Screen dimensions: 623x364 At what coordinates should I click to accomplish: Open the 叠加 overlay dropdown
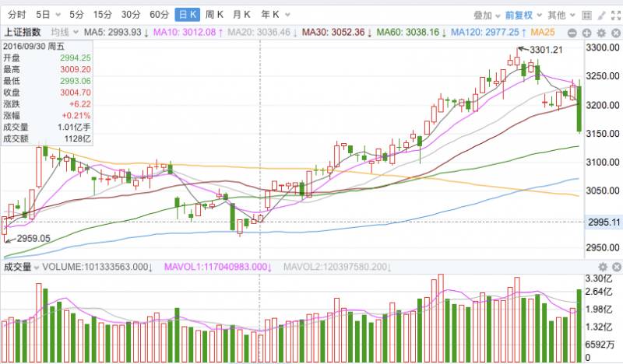(x=487, y=16)
